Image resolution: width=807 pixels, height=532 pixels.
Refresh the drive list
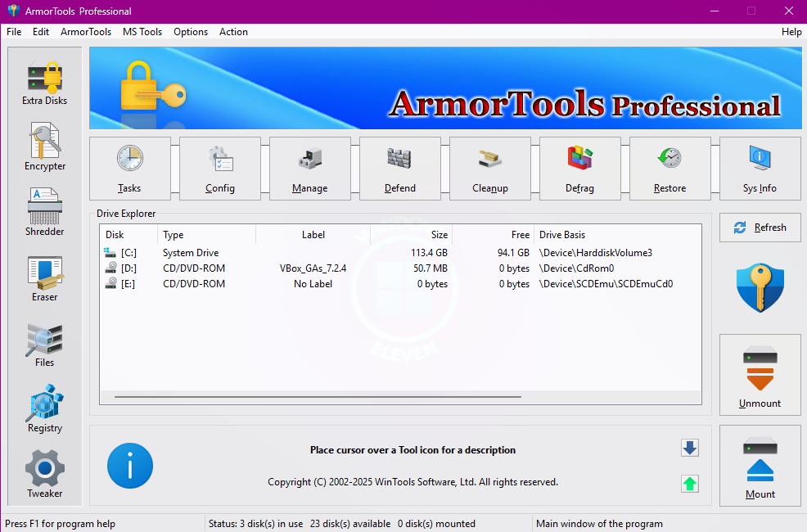point(760,228)
